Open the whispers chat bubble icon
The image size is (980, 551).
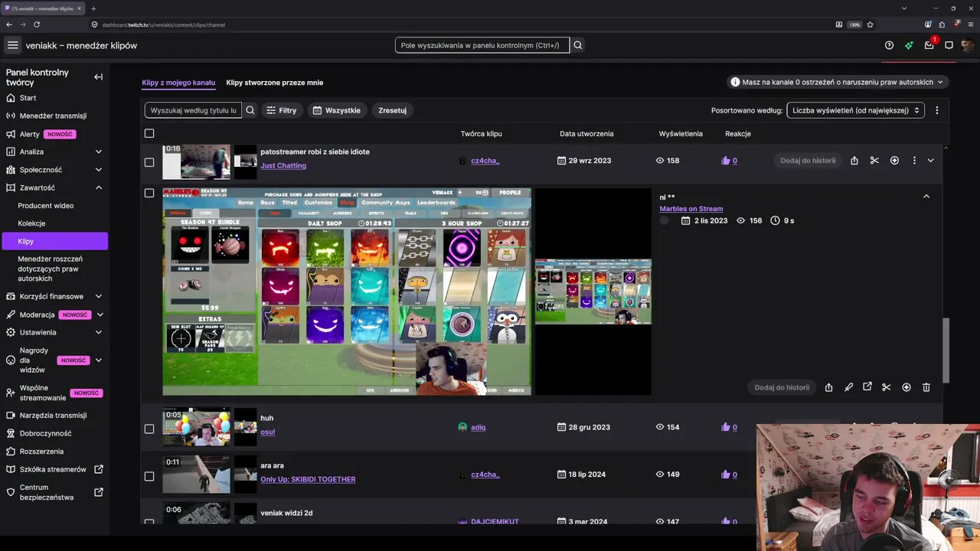(949, 45)
